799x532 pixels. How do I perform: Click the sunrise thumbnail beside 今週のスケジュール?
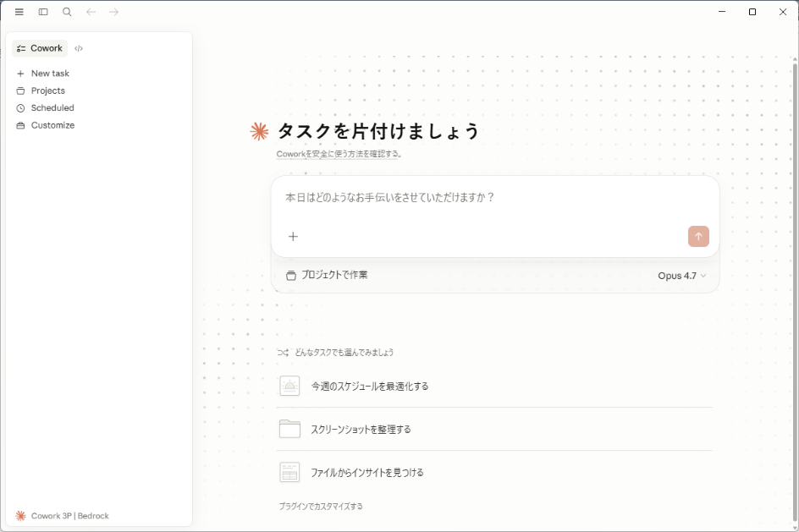[x=289, y=386]
